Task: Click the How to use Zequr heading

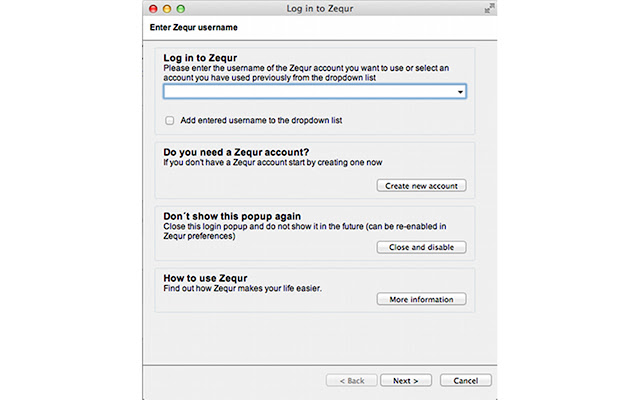Action: [205, 277]
